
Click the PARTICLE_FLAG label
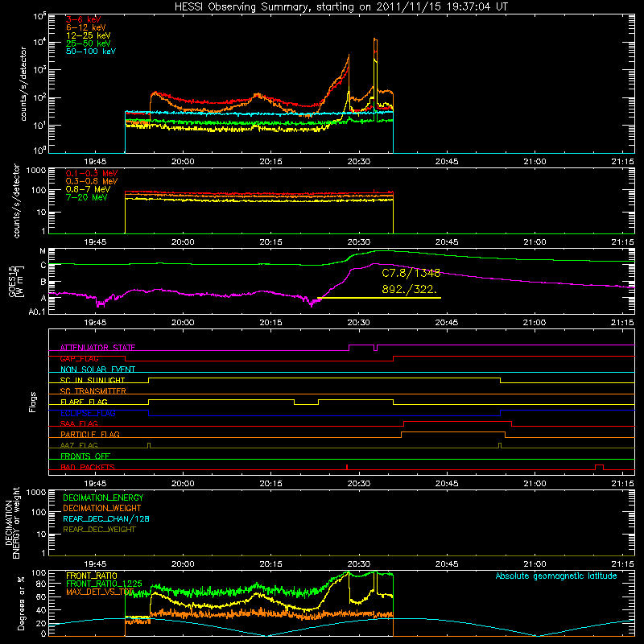click(90, 435)
